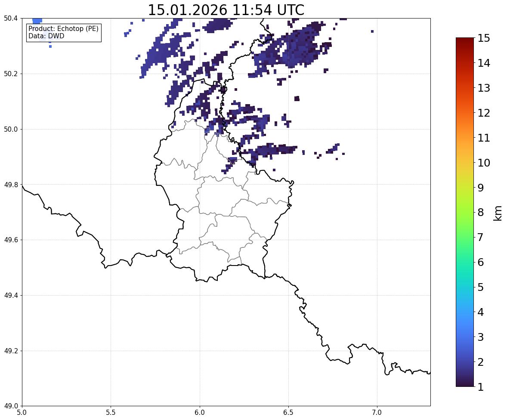Click colorbar tick label 4
The image size is (507, 420).
click(x=481, y=312)
